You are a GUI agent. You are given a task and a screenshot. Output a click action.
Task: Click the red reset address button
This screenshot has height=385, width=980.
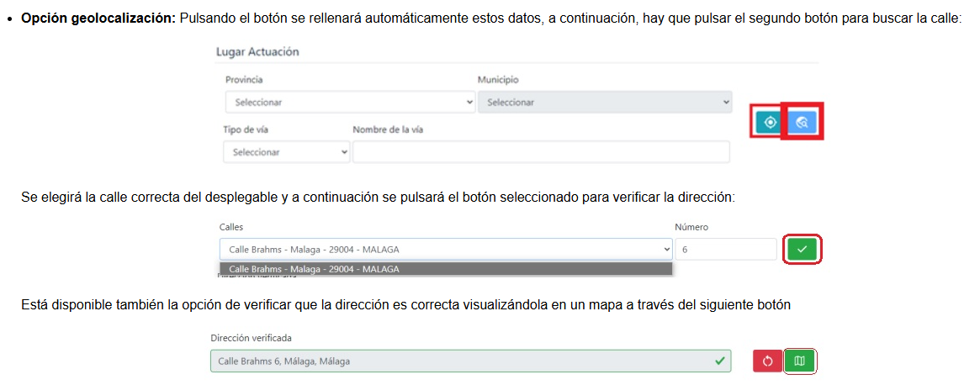[x=767, y=361]
